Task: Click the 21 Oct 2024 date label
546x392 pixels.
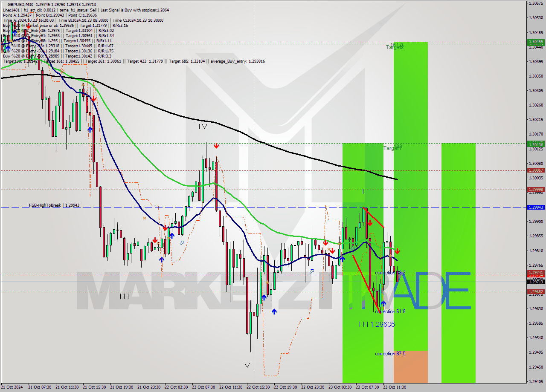Action: (12, 387)
